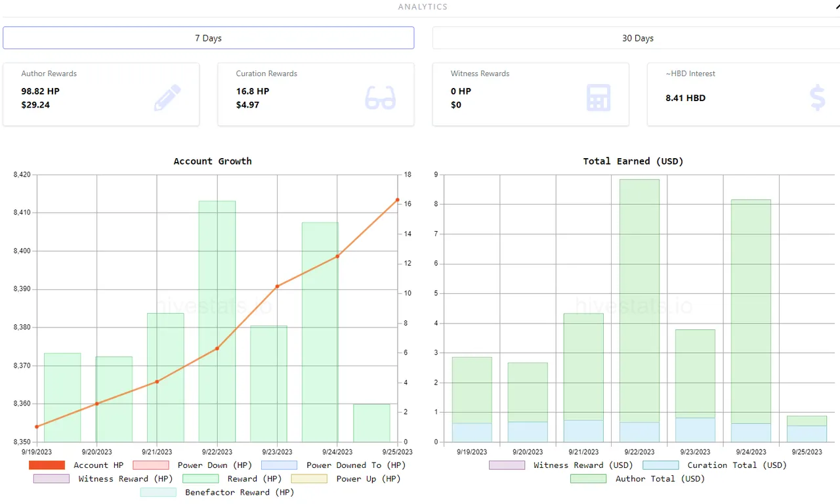Click the Curation Total (USD) legend label

coord(736,465)
